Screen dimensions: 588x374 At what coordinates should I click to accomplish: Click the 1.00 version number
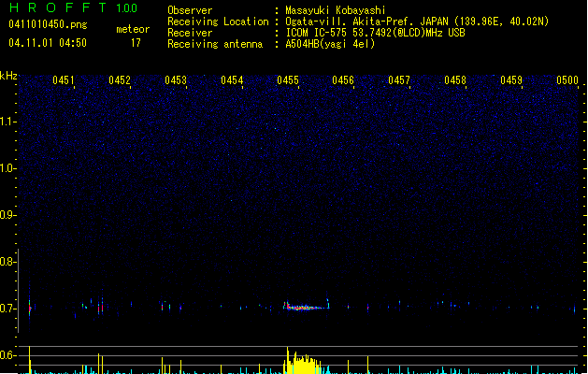[125, 8]
